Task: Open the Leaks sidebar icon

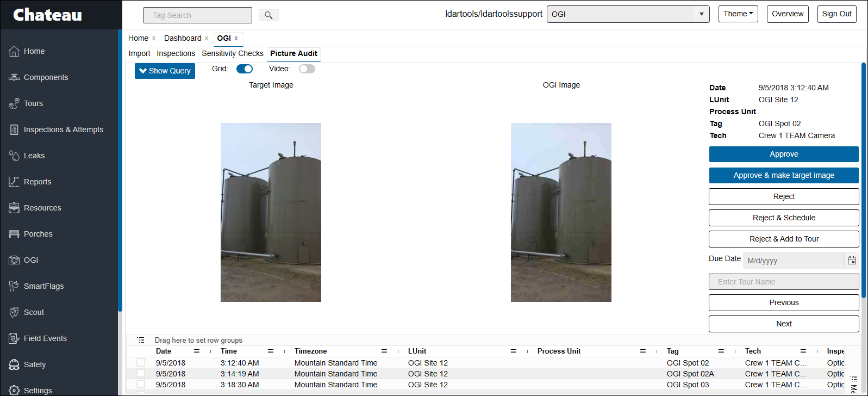Action: click(14, 156)
